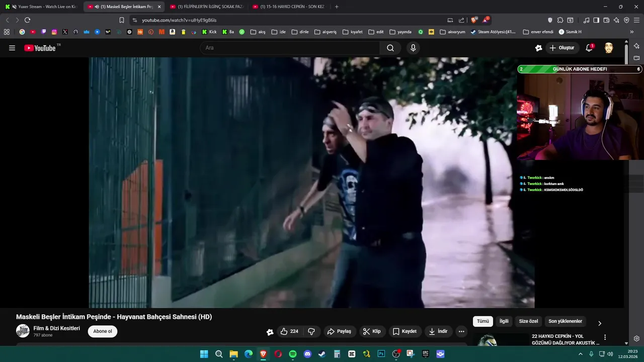Image resolution: width=644 pixels, height=362 pixels.
Task: Open the Instagram bookmark icon
Action: click(x=54, y=32)
